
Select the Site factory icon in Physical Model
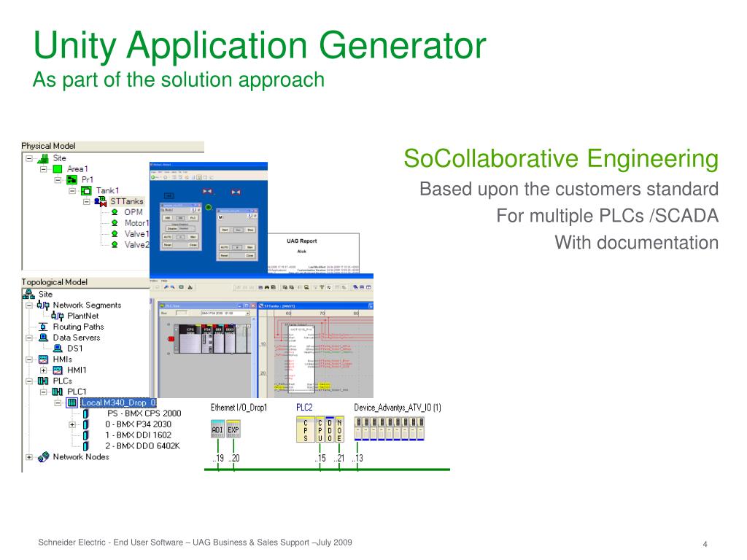43,158
